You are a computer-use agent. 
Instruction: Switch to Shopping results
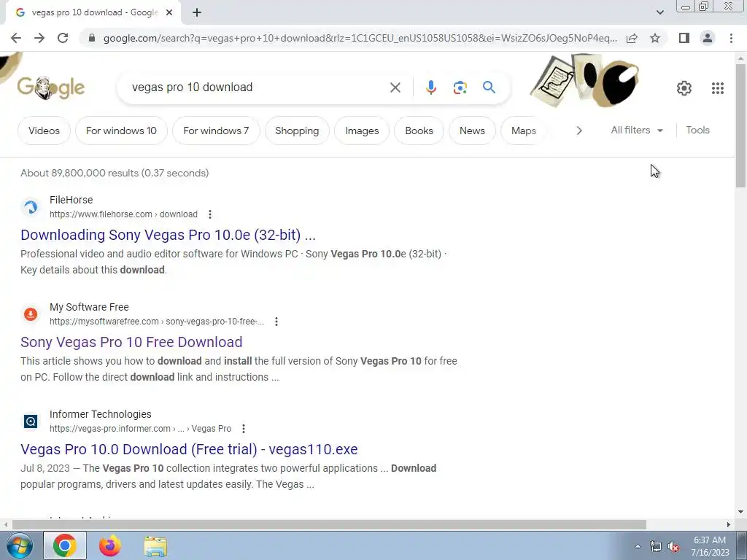[x=297, y=131]
